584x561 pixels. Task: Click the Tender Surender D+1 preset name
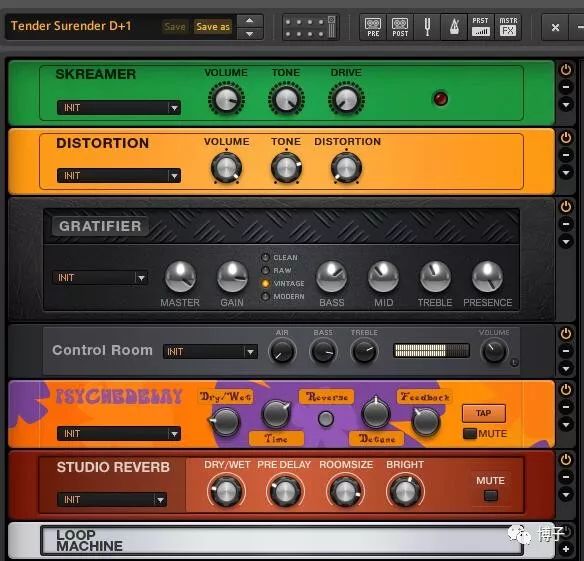coord(71,26)
